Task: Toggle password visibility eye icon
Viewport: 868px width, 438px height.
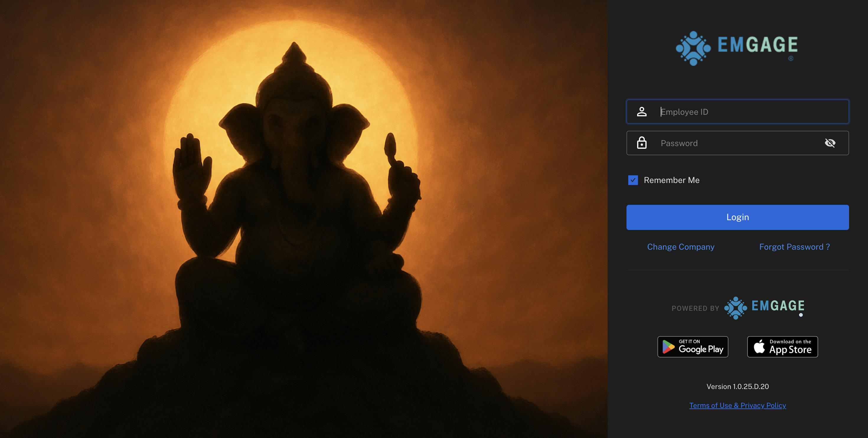Action: coord(830,143)
